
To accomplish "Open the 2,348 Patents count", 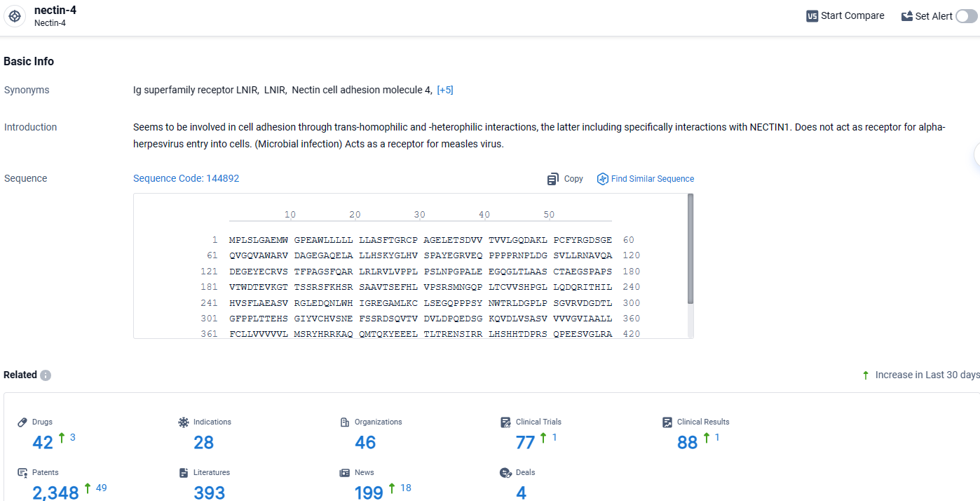I will click(x=55, y=492).
